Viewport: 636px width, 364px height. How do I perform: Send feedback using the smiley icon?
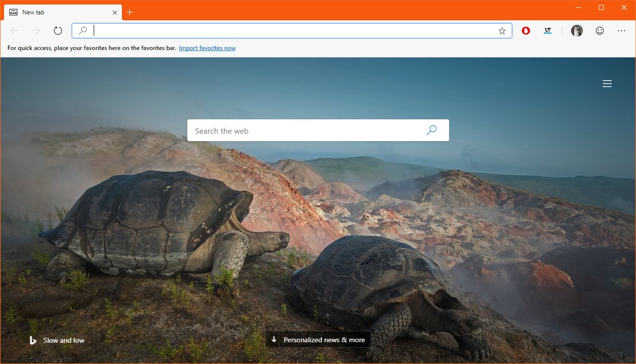tap(600, 31)
